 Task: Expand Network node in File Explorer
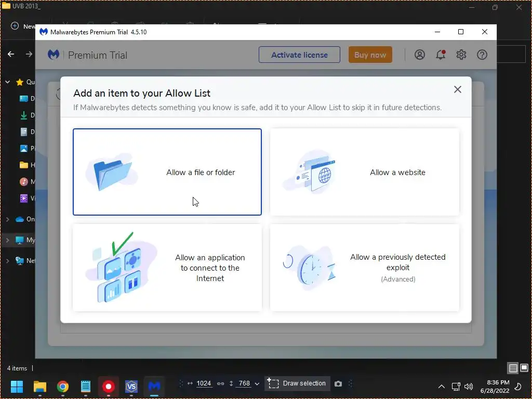[x=7, y=261]
